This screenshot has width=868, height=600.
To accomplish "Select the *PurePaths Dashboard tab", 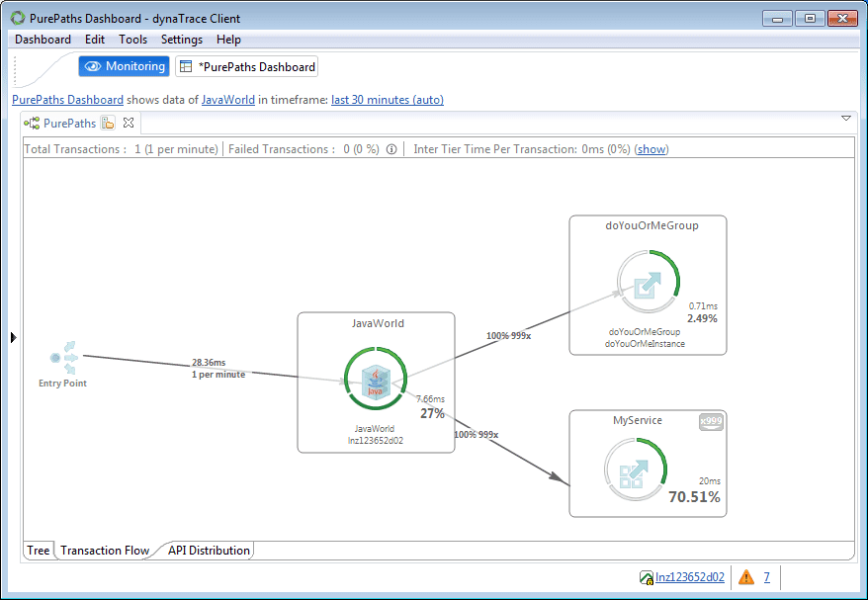I will coord(247,66).
